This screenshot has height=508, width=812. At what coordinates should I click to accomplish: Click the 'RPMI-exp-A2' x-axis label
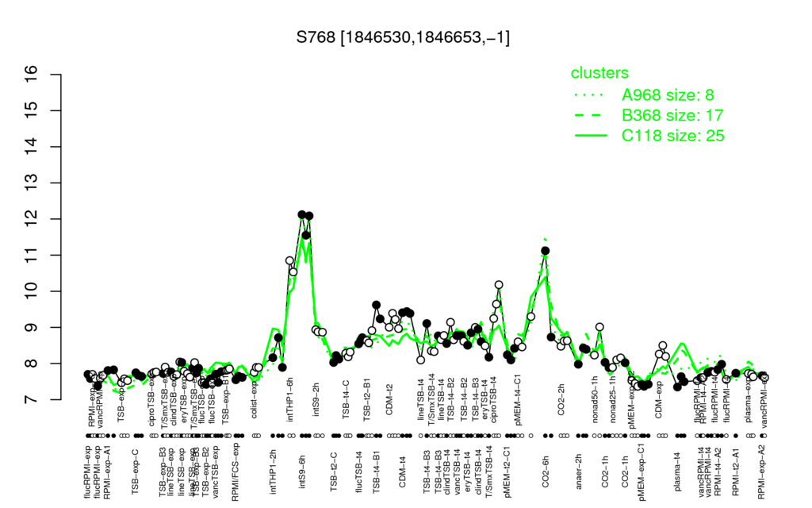[760, 473]
